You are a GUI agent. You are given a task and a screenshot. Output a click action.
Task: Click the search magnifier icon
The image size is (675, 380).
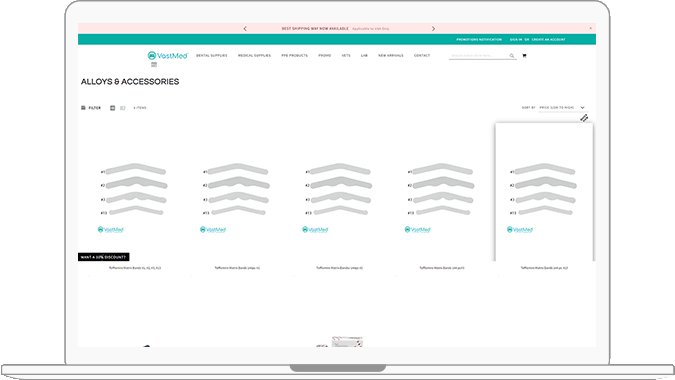[x=512, y=56]
